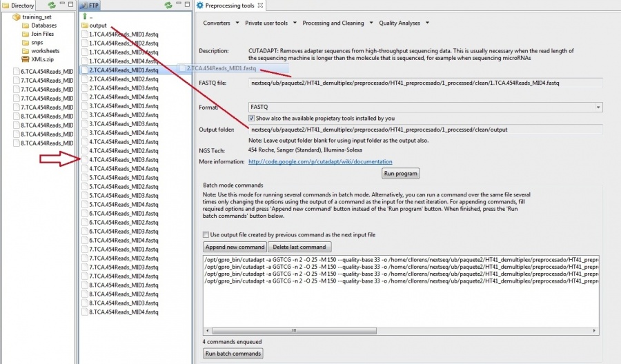
Task: Click inside the Output folder field
Action: coord(424,129)
